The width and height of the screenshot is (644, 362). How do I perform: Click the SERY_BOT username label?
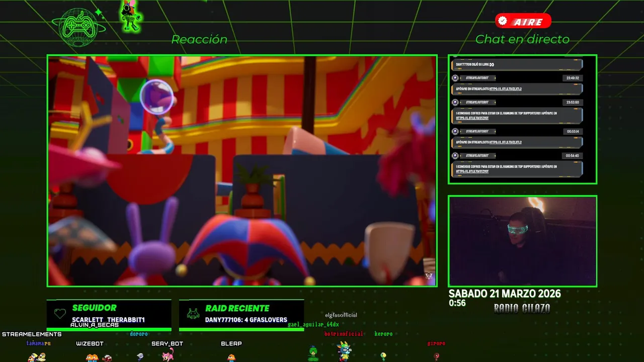point(167,344)
